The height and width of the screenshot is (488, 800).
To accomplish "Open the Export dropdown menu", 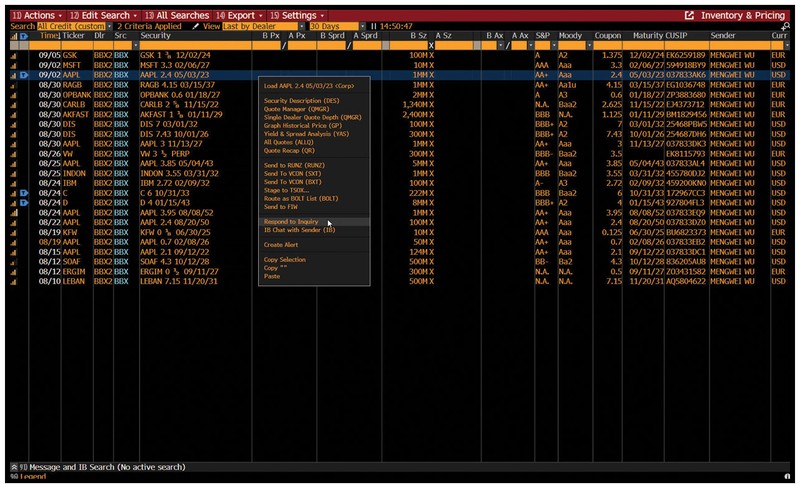I will pos(239,15).
